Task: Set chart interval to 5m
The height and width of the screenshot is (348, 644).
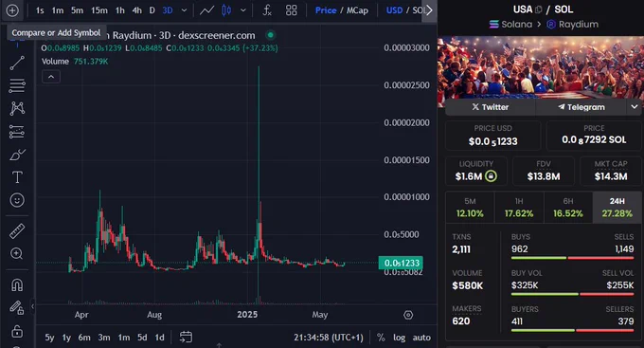Action: pos(77,10)
